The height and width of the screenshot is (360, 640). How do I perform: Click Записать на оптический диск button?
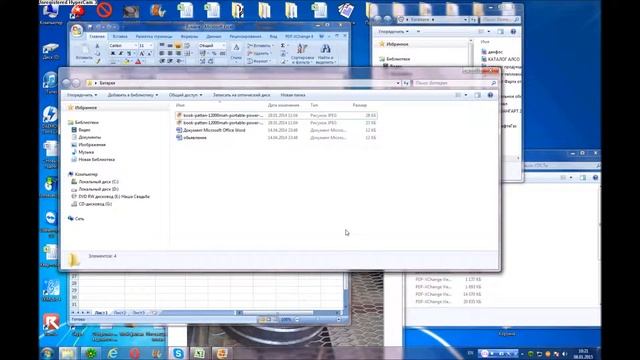pyautogui.click(x=241, y=95)
